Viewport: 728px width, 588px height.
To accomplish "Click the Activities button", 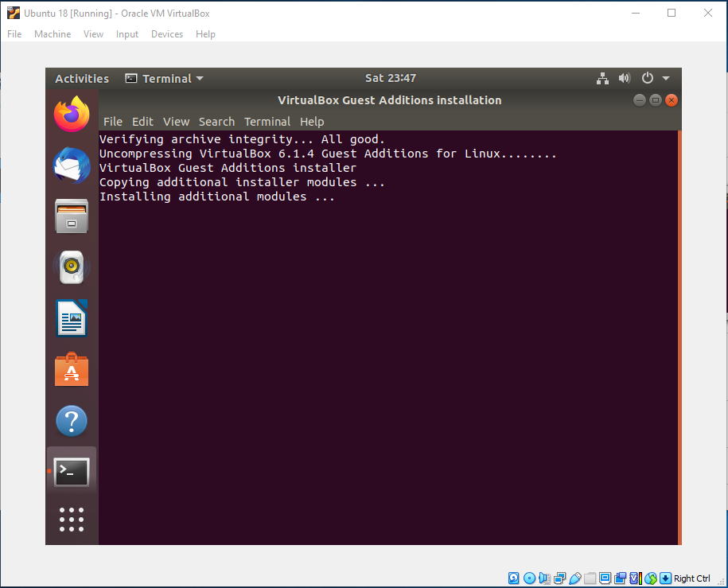I will (x=82, y=79).
